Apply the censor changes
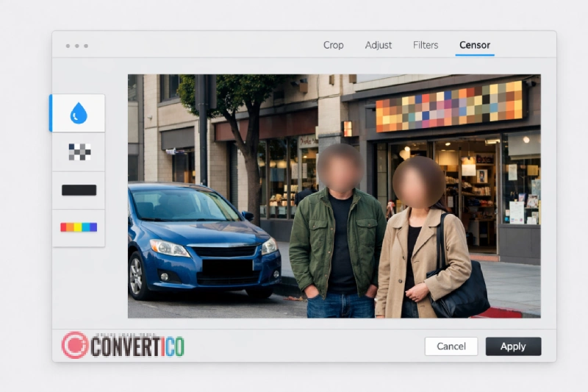The image size is (588, 392). tap(513, 346)
